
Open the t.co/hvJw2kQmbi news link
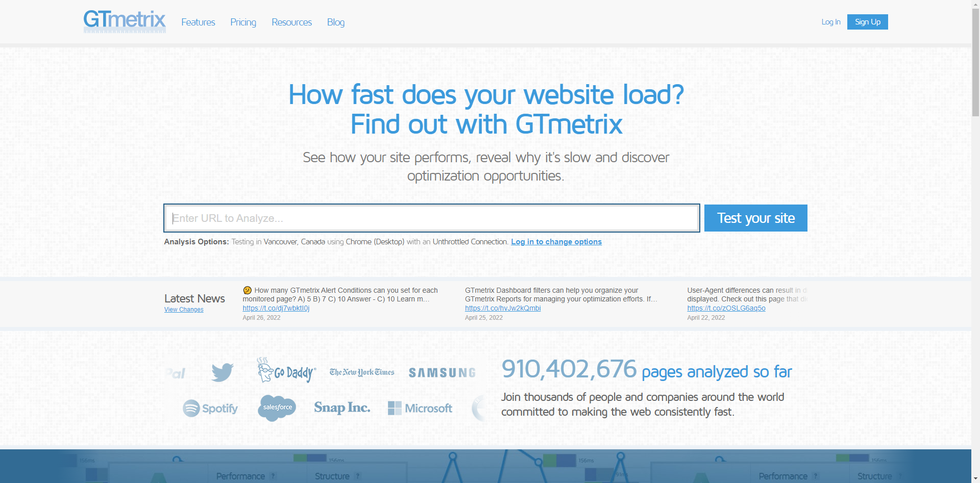pyautogui.click(x=503, y=308)
